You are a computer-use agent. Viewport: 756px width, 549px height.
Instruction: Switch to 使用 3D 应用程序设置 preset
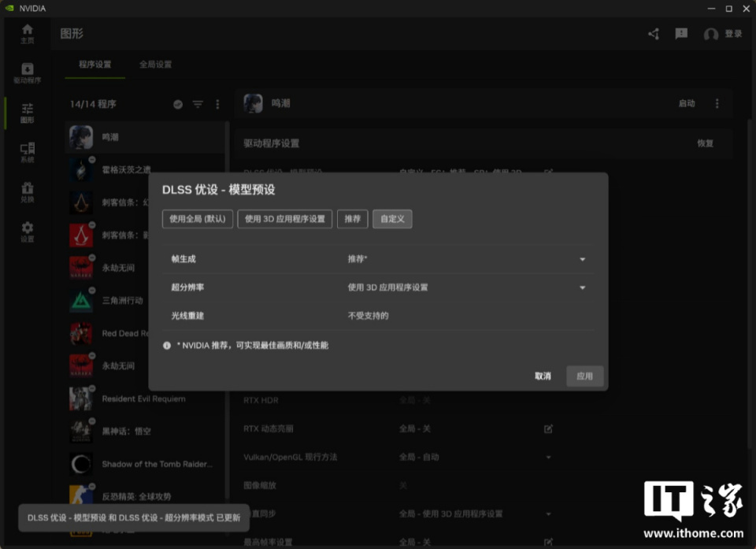[284, 219]
